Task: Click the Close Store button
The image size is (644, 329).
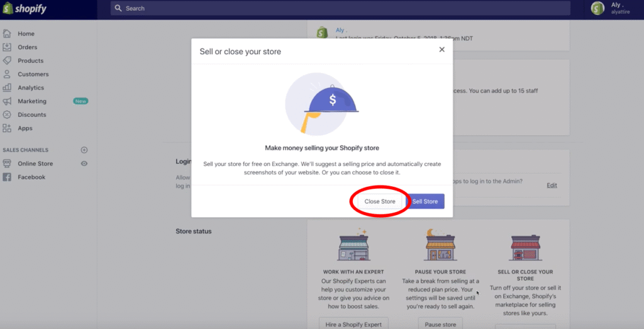Action: point(380,201)
